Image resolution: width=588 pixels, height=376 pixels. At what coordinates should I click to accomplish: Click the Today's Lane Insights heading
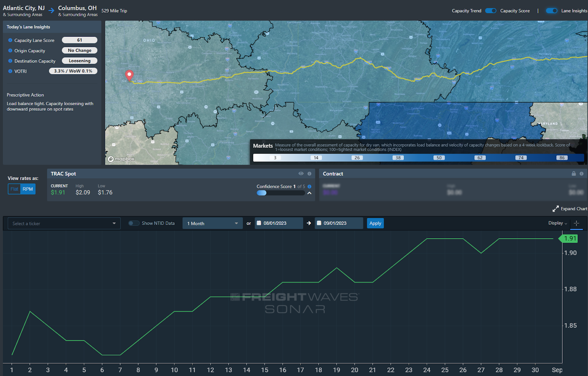(28, 27)
